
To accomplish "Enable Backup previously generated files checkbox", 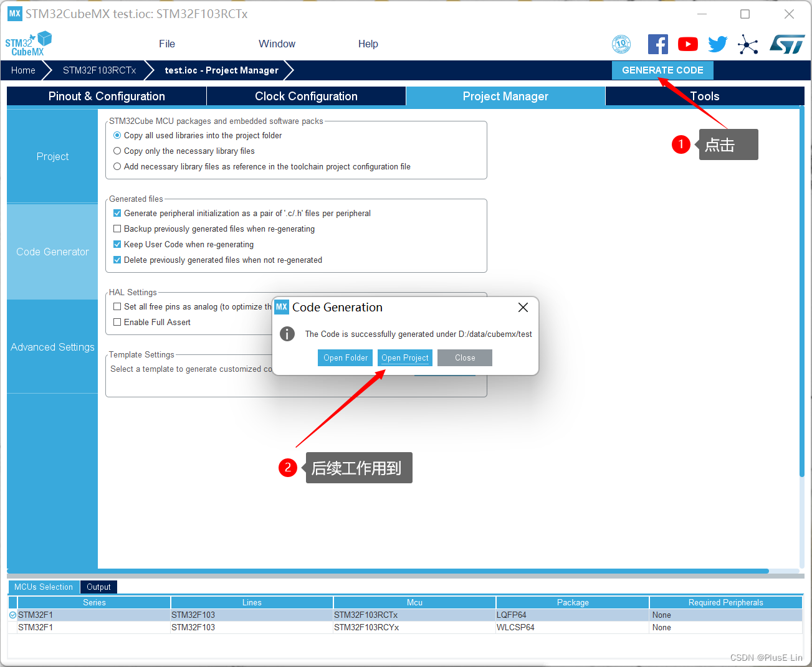I will (117, 229).
